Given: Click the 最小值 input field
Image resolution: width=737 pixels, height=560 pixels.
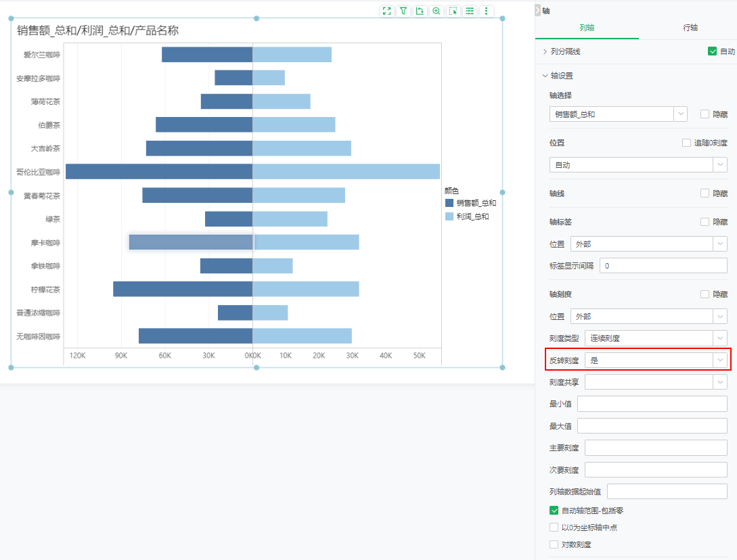Looking at the screenshot, I should coord(652,404).
